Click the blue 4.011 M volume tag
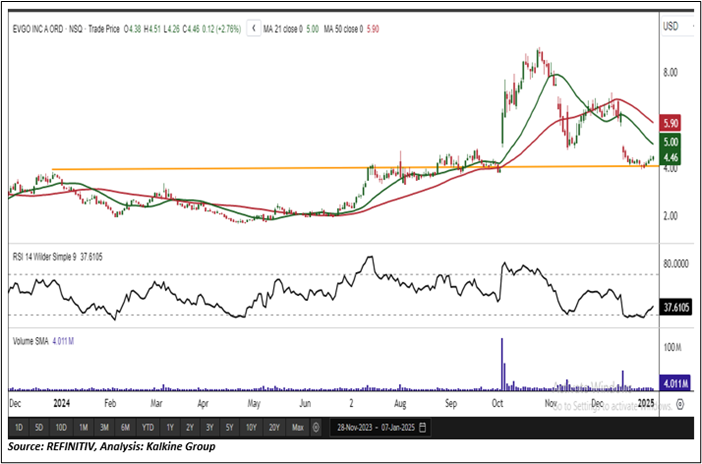 tap(676, 384)
